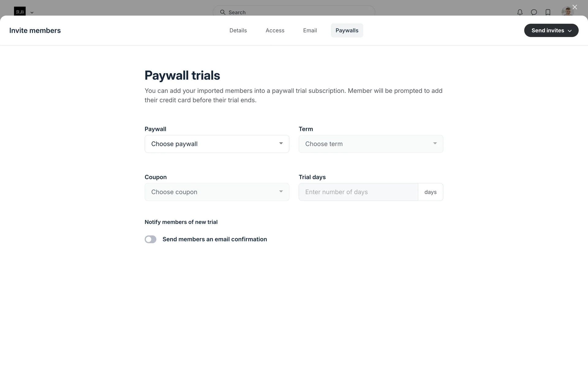Image resolution: width=588 pixels, height=368 pixels.
Task: Focus the Trial days number field
Action: click(358, 192)
